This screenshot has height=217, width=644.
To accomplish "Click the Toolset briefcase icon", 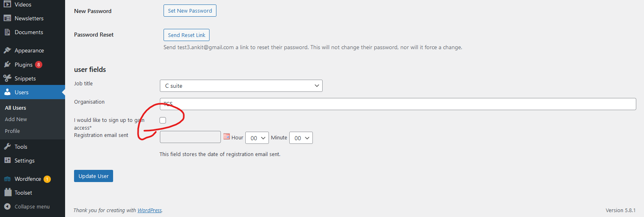I will 7,193.
